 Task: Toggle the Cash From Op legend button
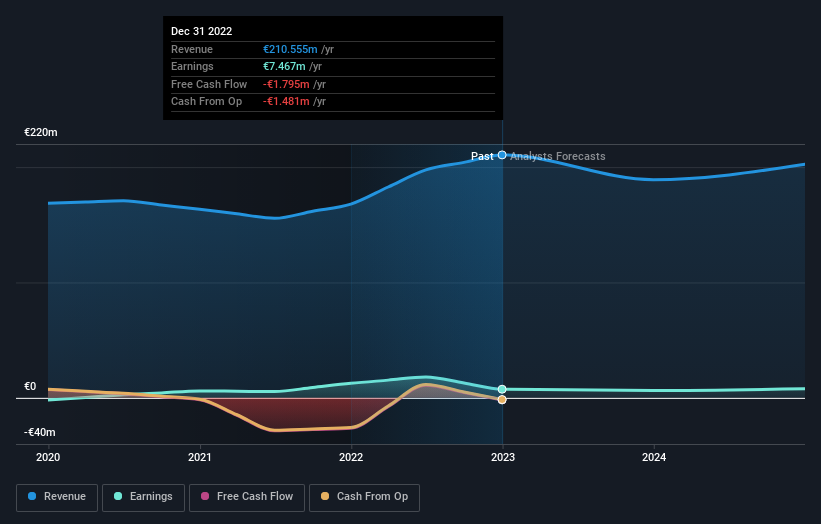[x=364, y=497]
